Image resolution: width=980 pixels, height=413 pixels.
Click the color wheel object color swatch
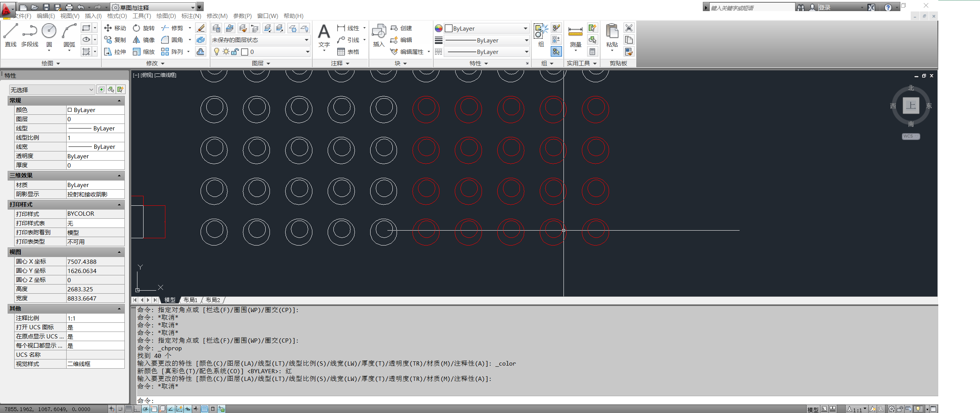tap(439, 28)
